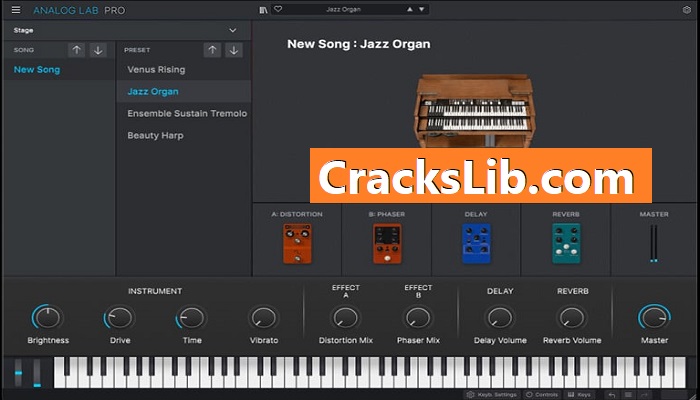Open the edit history list icon
This screenshot has height=400, width=700.
coord(628,395)
